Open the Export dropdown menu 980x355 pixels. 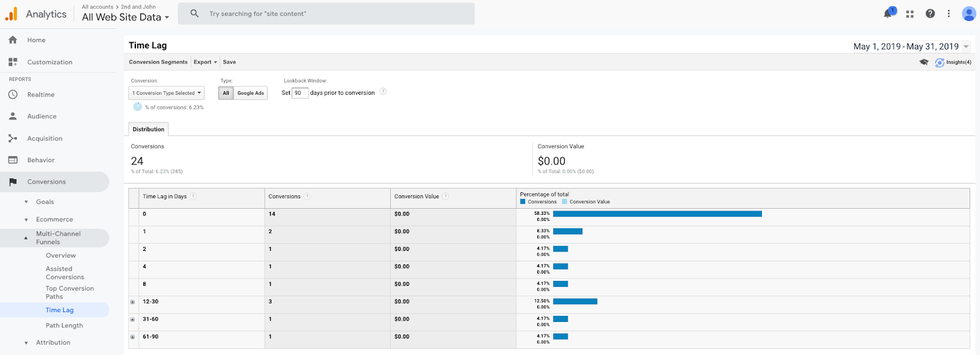point(205,62)
